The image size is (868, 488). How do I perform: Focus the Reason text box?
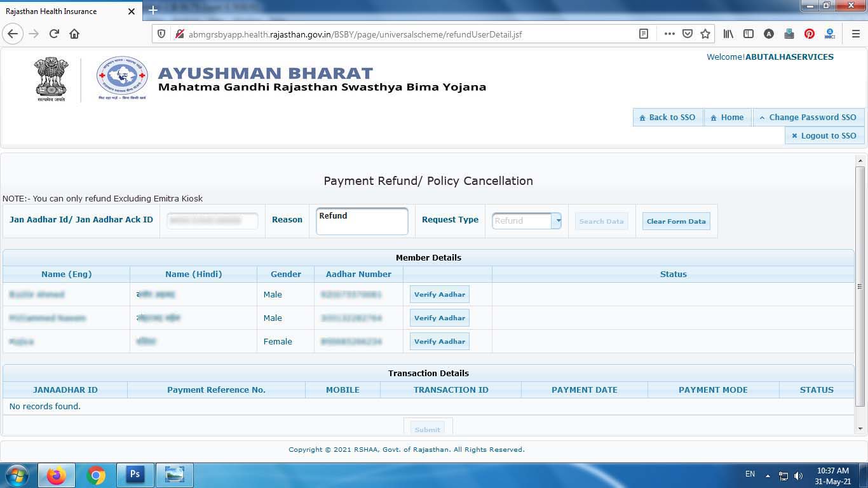click(362, 221)
